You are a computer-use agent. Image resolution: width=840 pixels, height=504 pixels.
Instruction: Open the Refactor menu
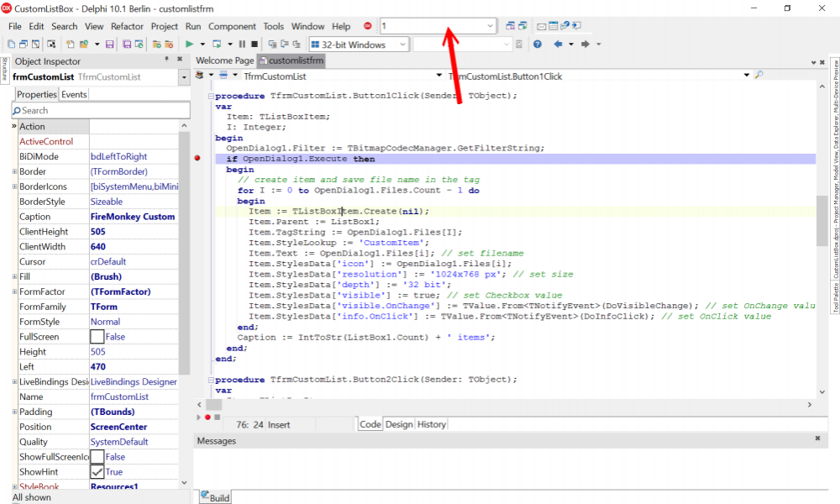127,26
